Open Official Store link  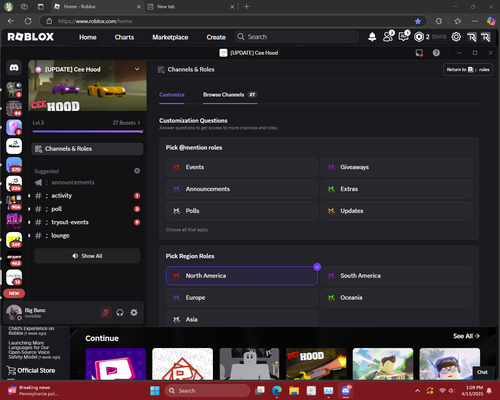pyautogui.click(x=31, y=370)
